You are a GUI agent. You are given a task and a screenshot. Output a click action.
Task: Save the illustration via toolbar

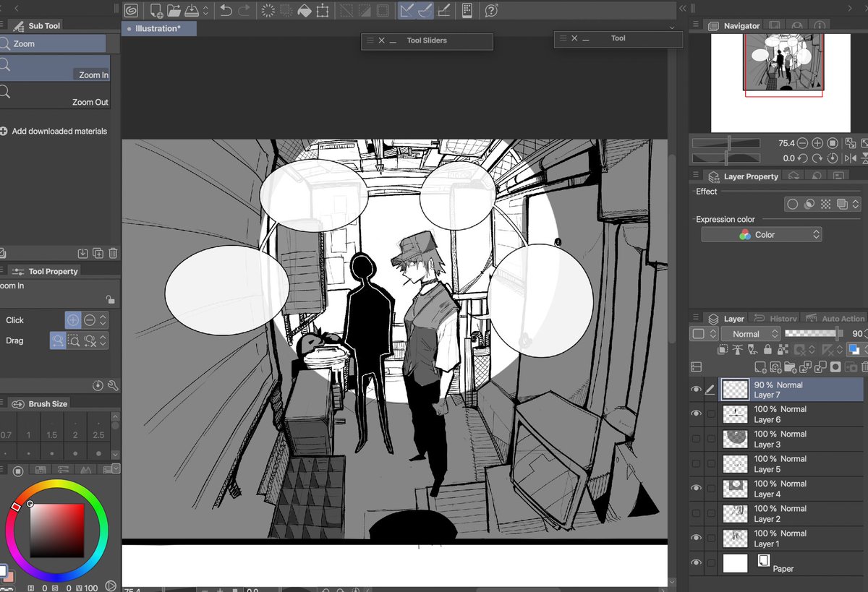[x=192, y=10]
